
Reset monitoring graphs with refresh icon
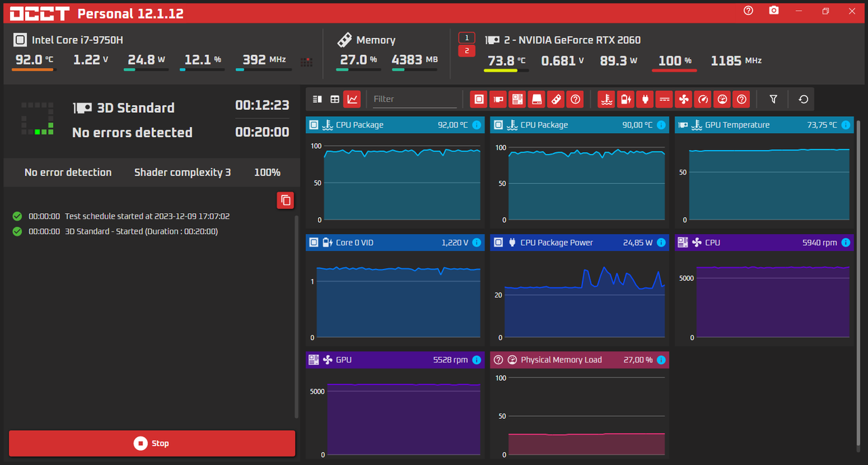[804, 99]
